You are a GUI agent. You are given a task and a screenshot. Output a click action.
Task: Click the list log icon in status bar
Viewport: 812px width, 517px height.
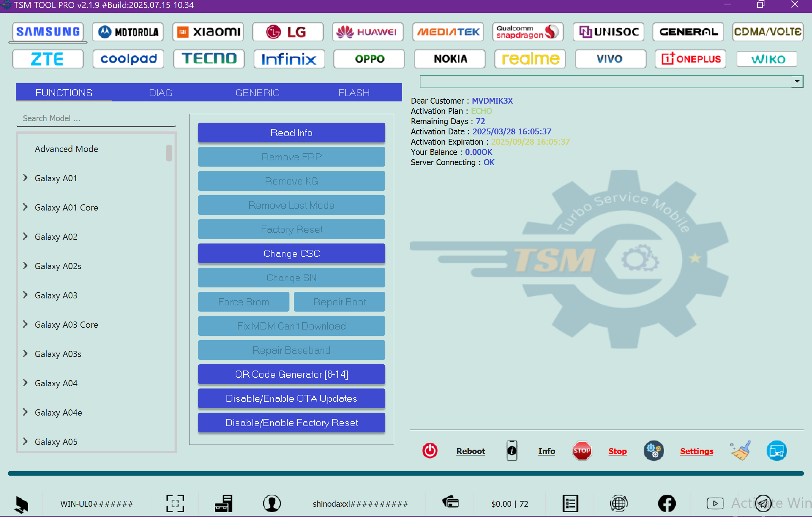[570, 503]
